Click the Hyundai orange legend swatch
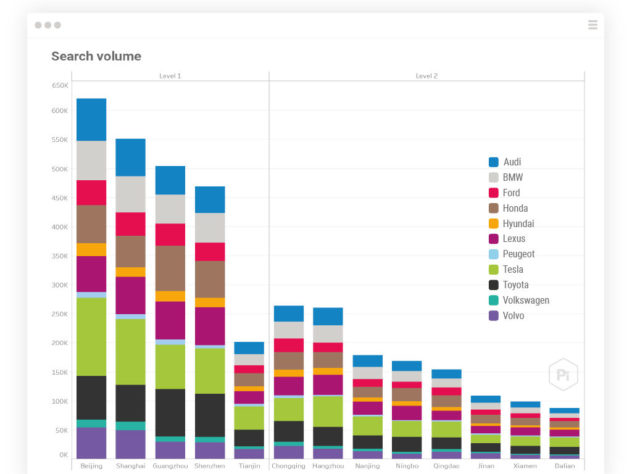 [493, 223]
